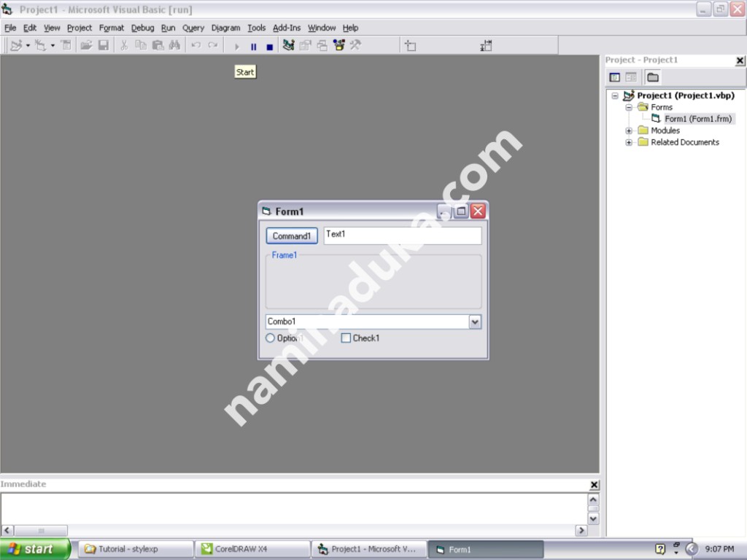Click the Redo arrow icon
Image resolution: width=747 pixels, height=560 pixels.
click(213, 45)
